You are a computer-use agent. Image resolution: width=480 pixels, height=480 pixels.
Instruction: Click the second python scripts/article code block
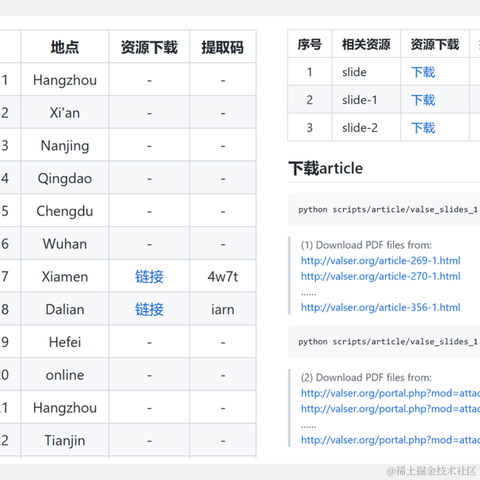tap(384, 342)
